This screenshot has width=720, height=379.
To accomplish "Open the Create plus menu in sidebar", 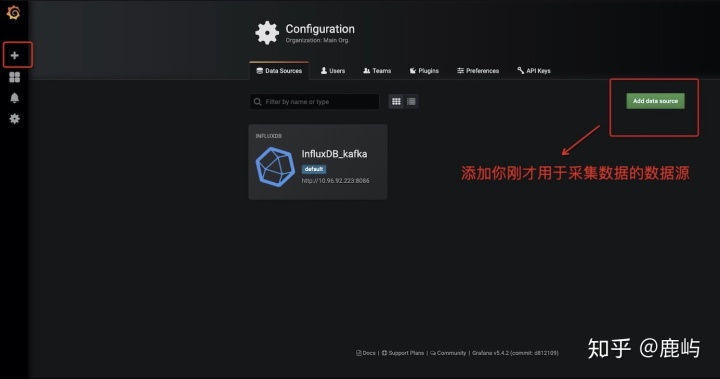I will click(x=15, y=56).
